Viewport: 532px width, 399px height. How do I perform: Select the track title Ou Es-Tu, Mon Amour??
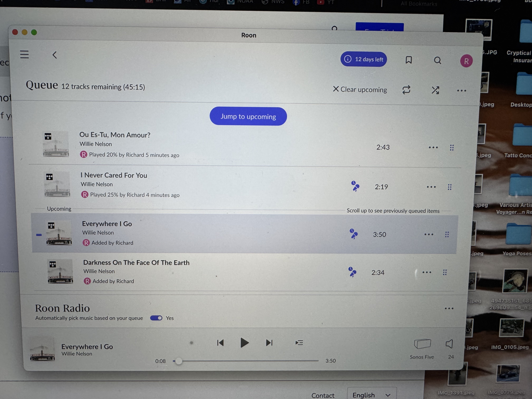[x=115, y=135]
